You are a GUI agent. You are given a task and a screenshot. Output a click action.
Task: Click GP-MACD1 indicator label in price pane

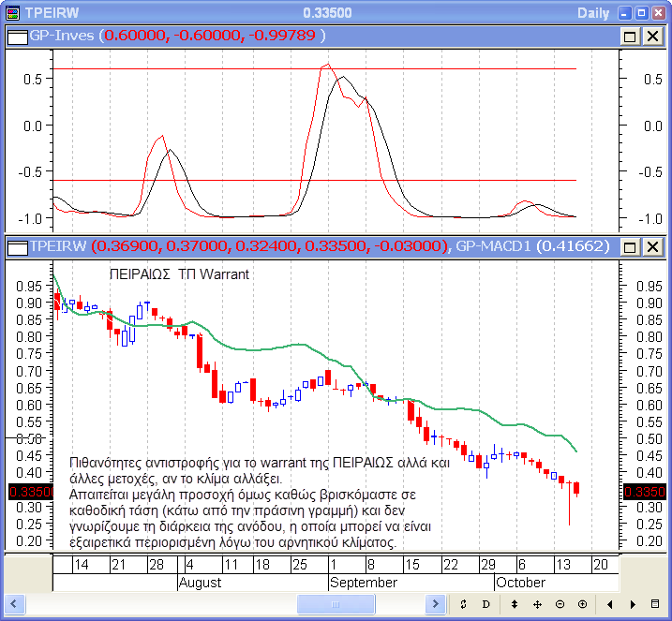[x=493, y=246]
